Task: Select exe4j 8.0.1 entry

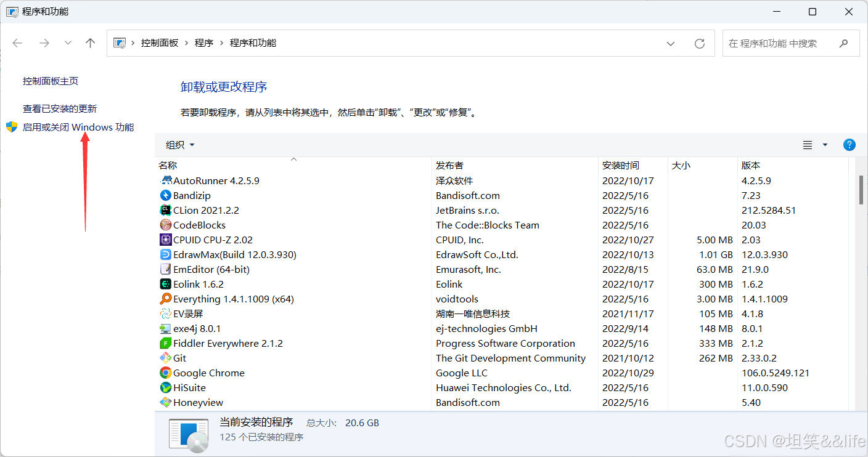Action: point(197,328)
